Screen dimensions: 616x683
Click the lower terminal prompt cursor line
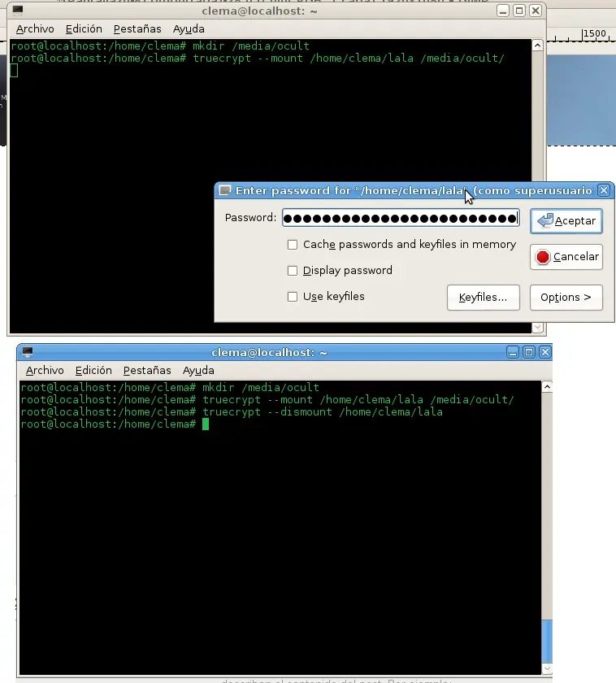[115, 424]
